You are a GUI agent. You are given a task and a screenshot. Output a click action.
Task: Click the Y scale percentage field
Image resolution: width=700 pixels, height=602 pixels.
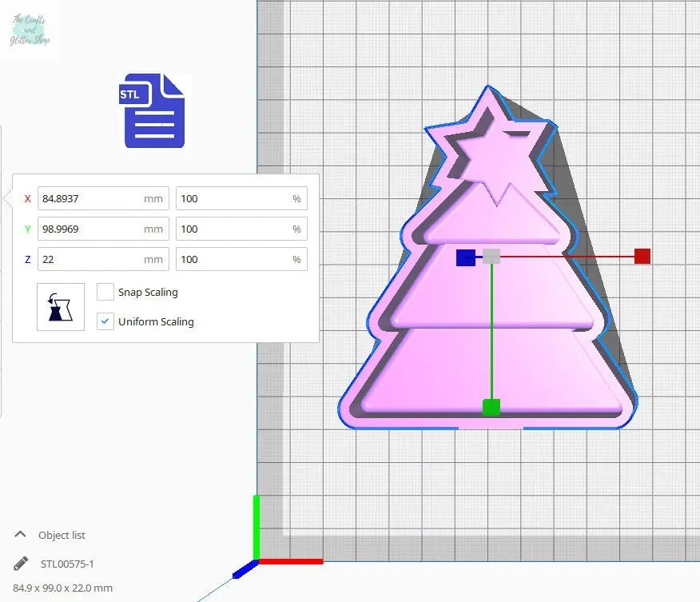pyautogui.click(x=233, y=229)
